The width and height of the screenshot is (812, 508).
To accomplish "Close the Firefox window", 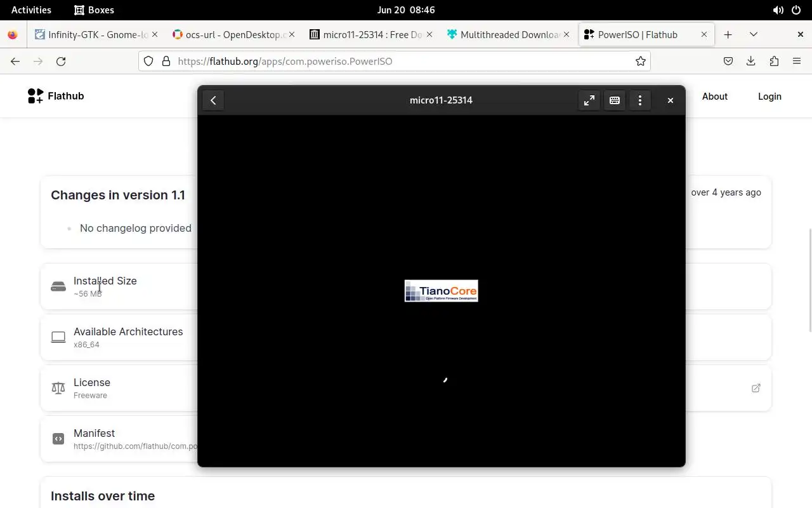I will click(x=801, y=35).
